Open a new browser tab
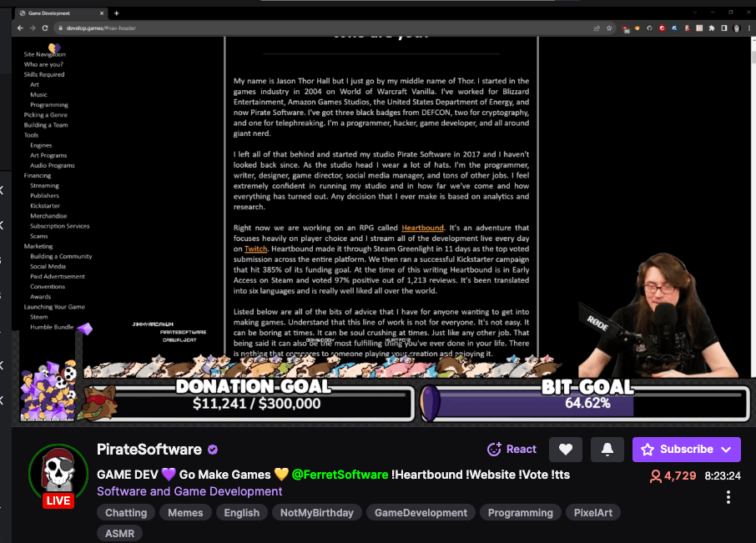The width and height of the screenshot is (756, 543). [x=117, y=13]
